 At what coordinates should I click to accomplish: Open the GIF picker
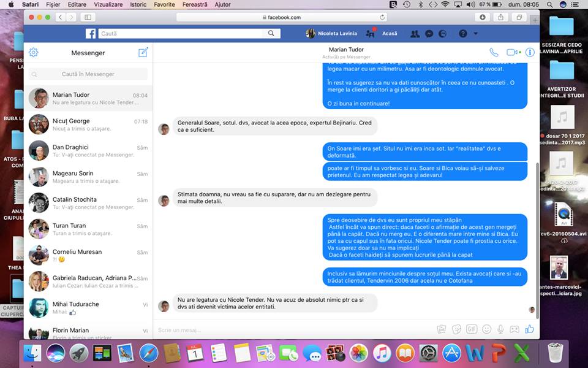pos(472,329)
